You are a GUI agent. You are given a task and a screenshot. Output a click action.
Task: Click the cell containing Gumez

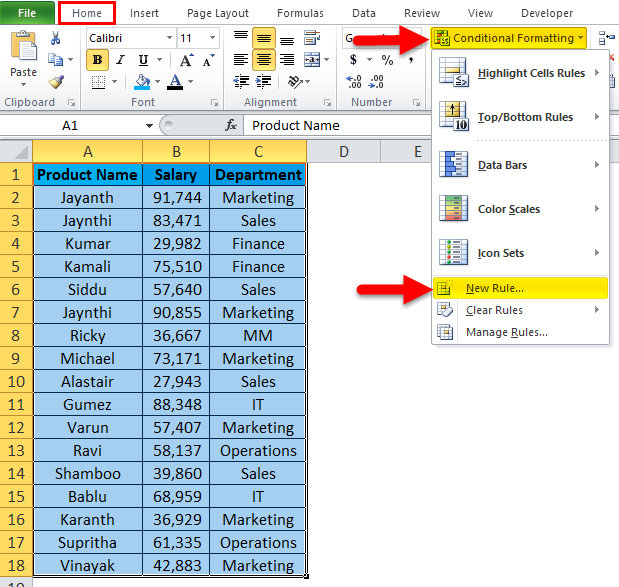point(87,405)
